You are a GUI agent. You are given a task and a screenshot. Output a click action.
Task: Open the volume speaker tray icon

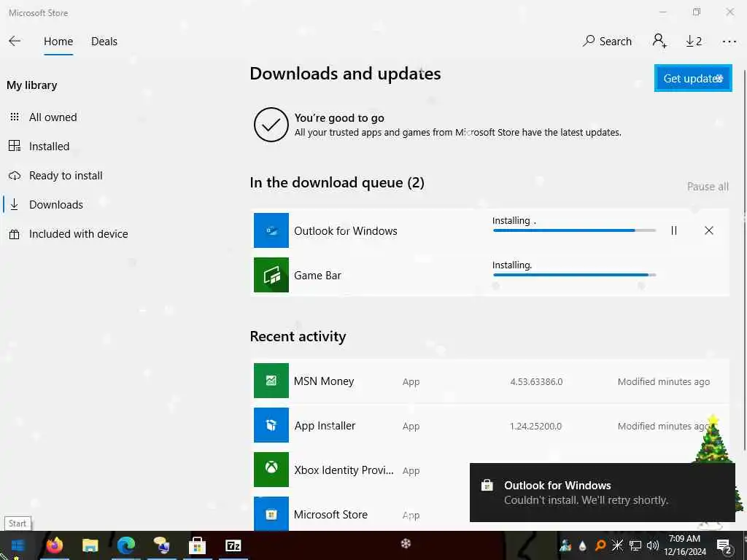pos(653,545)
